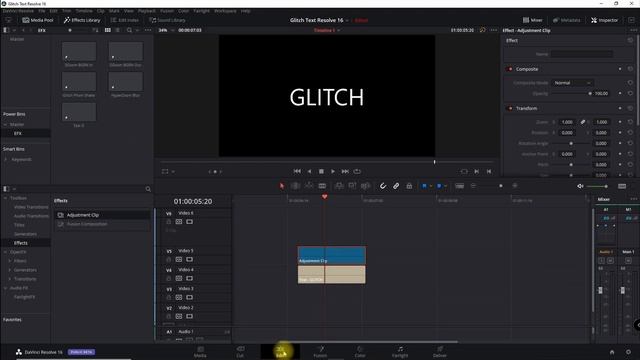640x360 pixels.
Task: Select Fusion Composition in Effects list
Action: [x=102, y=224]
